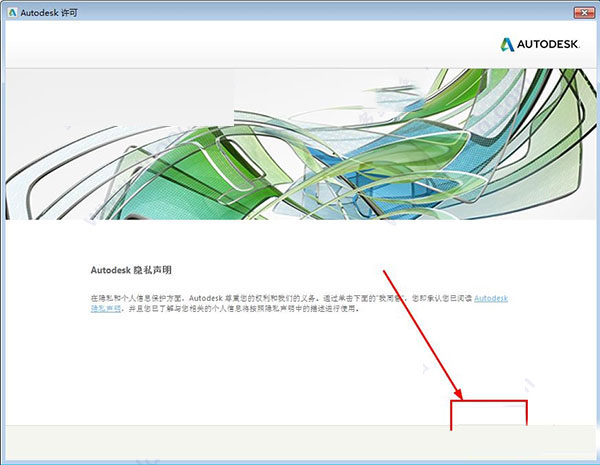
Task: Click the 'Autodesk 隐私声明' heading
Action: pos(131,270)
